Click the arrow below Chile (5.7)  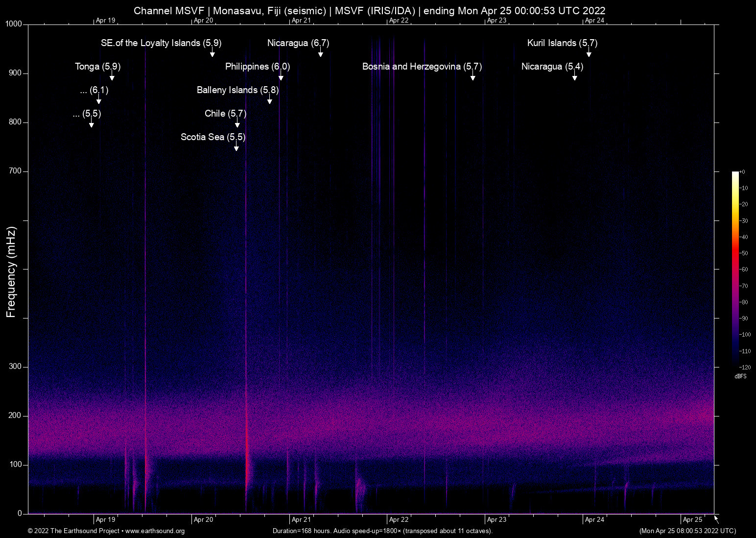click(x=237, y=123)
